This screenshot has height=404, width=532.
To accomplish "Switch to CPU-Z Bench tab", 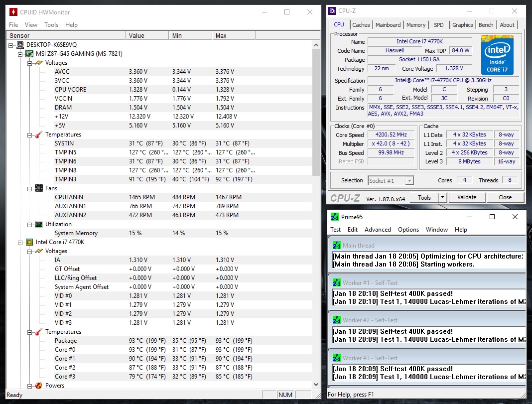I will coord(486,25).
